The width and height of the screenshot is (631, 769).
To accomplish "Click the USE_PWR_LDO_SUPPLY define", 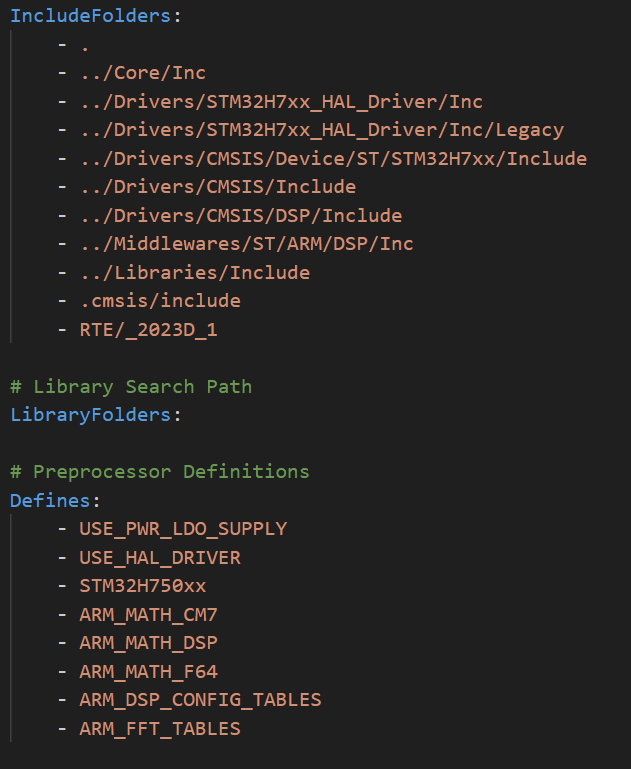I will click(183, 528).
